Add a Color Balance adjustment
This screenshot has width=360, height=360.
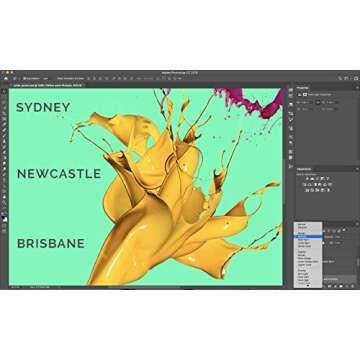(310, 184)
